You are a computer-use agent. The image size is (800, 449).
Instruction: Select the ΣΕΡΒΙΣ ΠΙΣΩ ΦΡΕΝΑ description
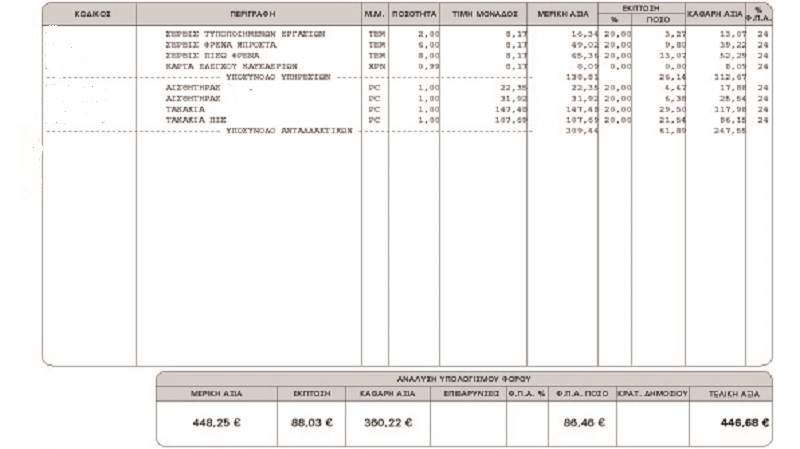coord(213,56)
